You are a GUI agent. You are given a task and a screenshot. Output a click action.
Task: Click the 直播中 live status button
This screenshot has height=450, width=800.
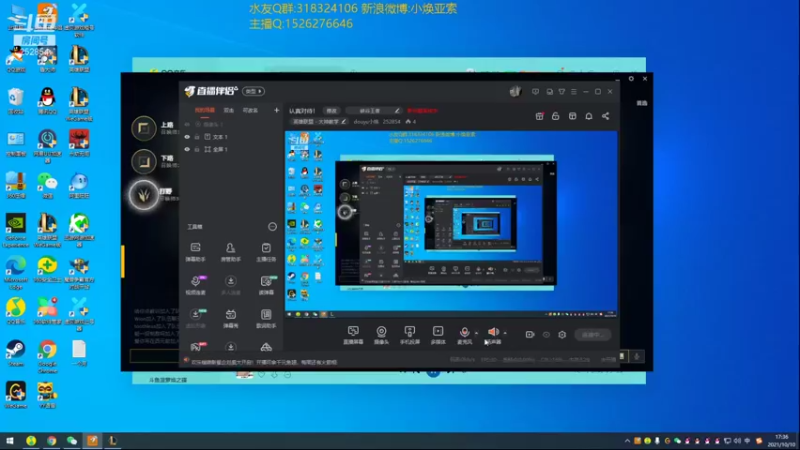point(592,335)
